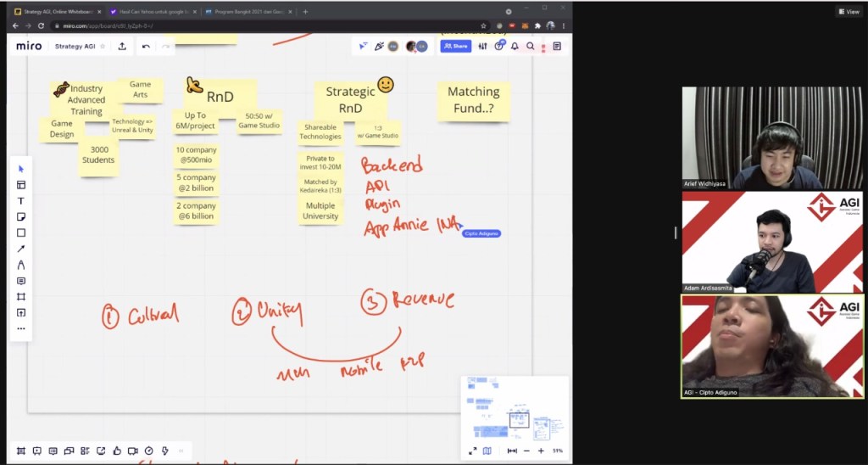The width and height of the screenshot is (868, 465).
Task: Choose the Pen drawing tool
Action: click(21, 265)
